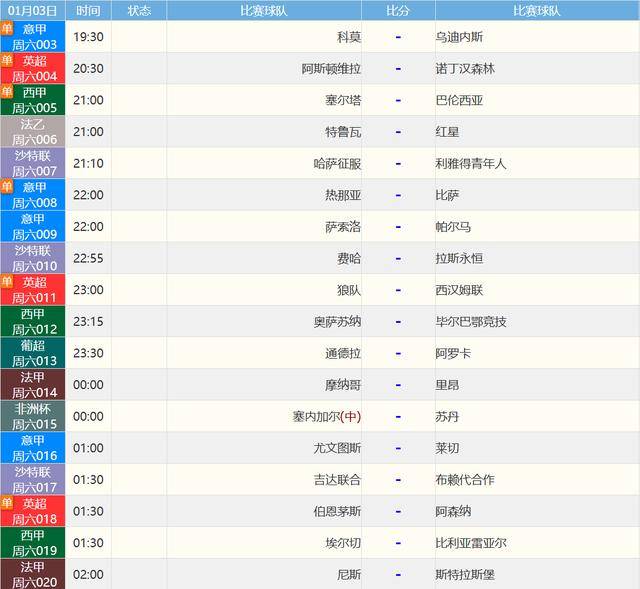This screenshot has width=640, height=589.
Task: Select home team 塞尔塔
Action: (x=343, y=100)
